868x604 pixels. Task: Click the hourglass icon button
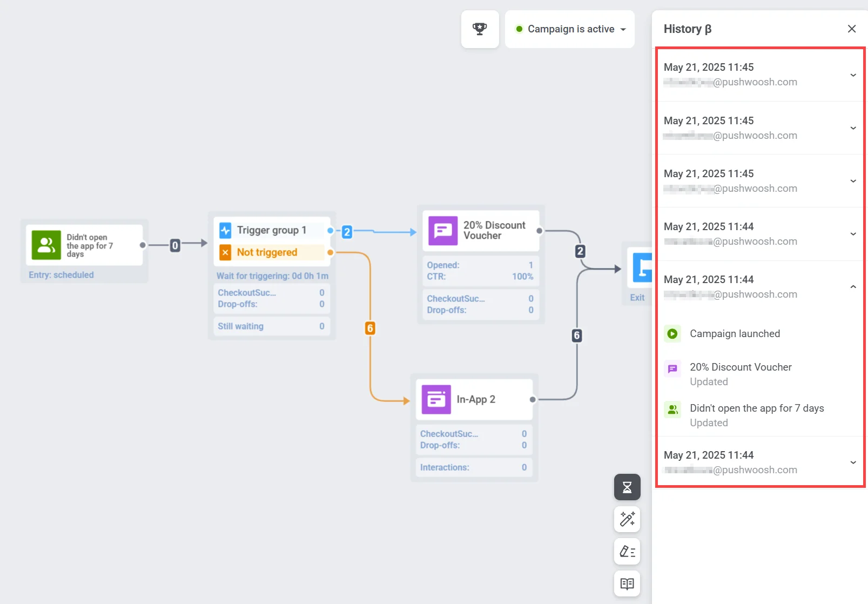click(x=627, y=487)
